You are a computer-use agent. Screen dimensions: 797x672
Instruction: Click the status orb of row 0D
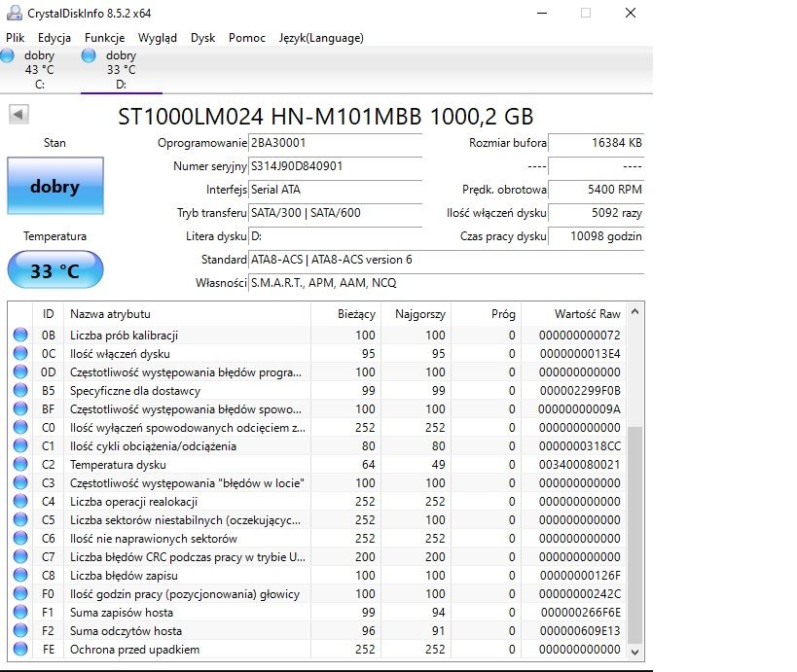(20, 371)
